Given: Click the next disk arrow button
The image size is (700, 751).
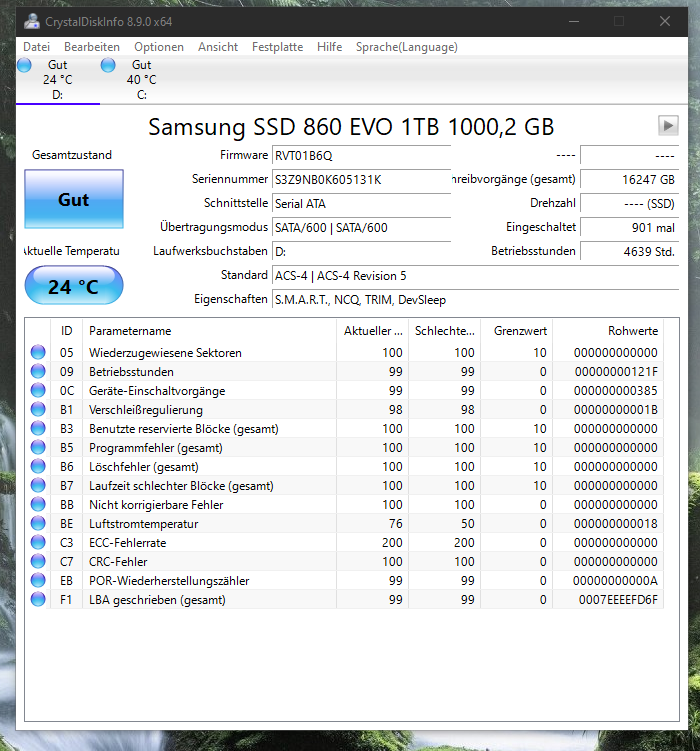Looking at the screenshot, I should 668,125.
